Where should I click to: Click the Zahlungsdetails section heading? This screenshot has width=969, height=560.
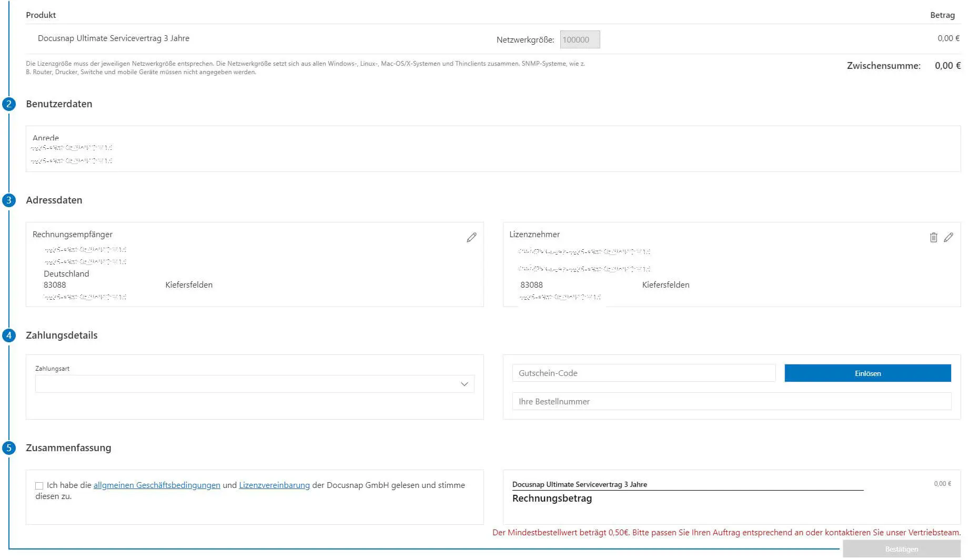tap(62, 335)
